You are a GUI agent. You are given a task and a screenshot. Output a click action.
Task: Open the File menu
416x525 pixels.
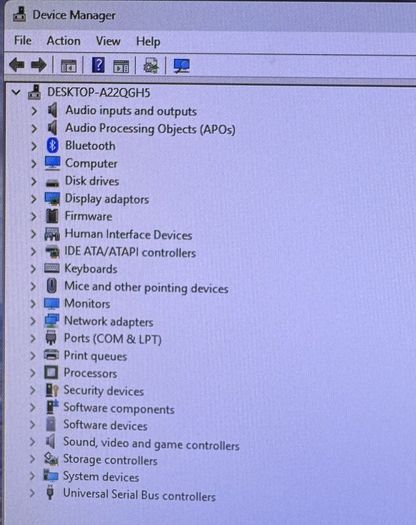click(x=23, y=41)
